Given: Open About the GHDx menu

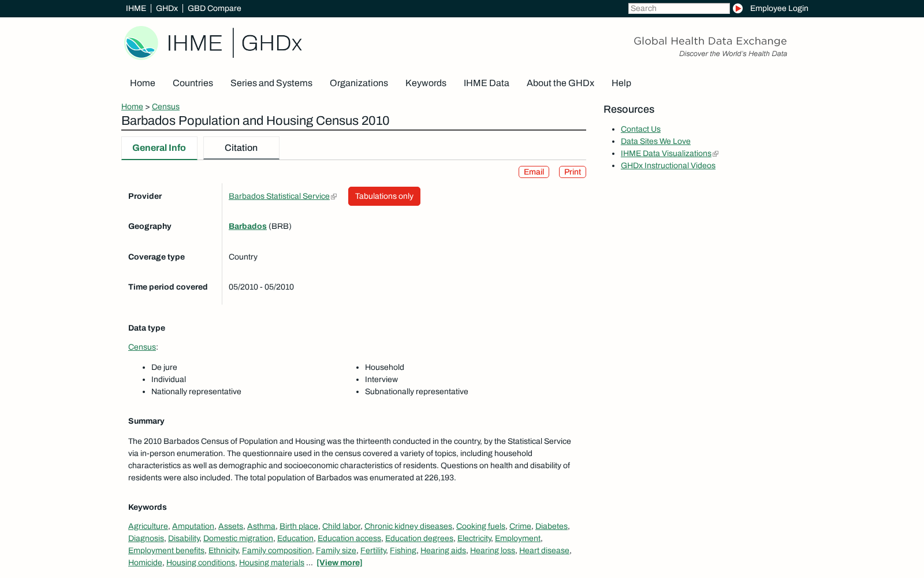Looking at the screenshot, I should coord(560,83).
